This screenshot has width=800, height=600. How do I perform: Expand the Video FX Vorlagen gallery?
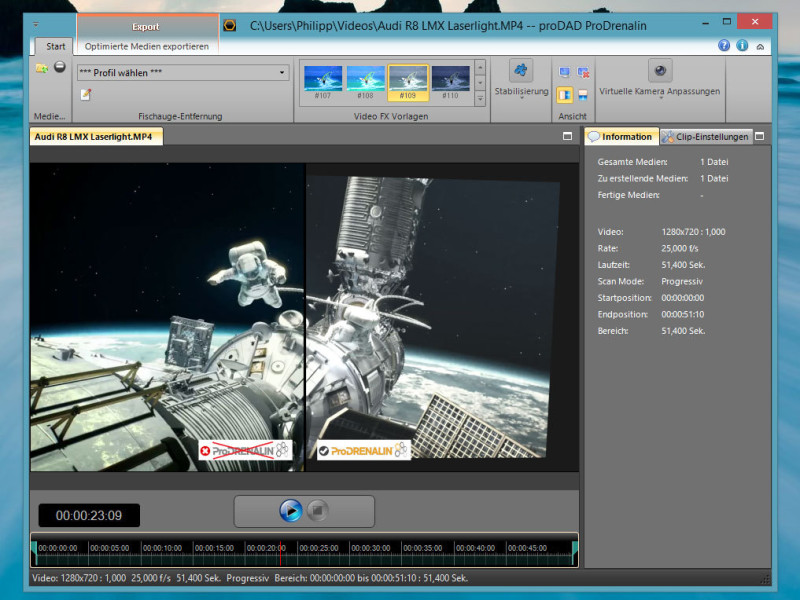(x=480, y=98)
